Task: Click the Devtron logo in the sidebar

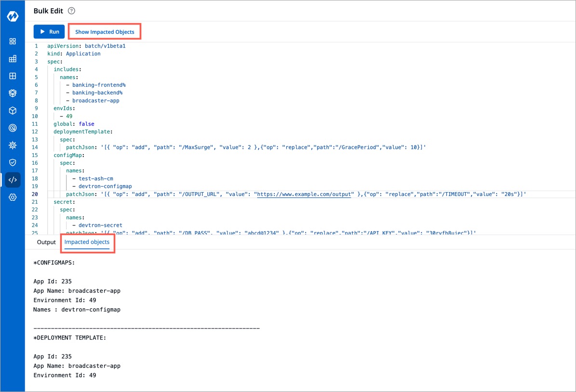Action: [x=13, y=16]
